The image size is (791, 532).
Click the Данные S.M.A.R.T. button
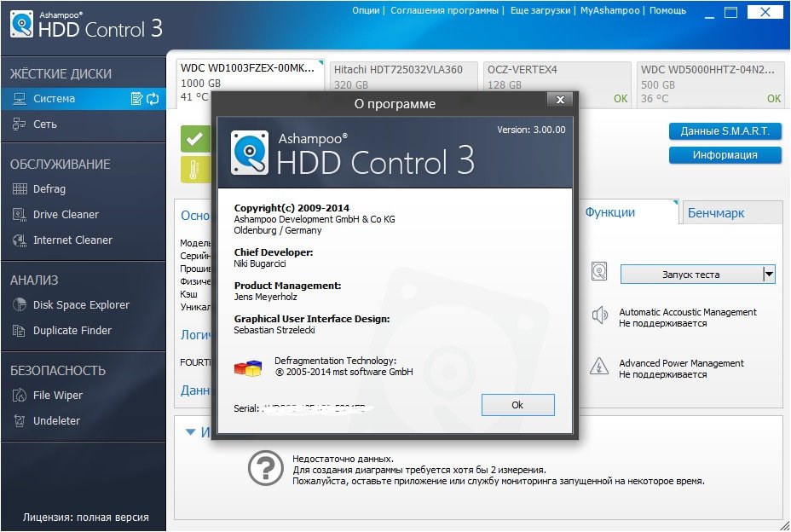725,131
